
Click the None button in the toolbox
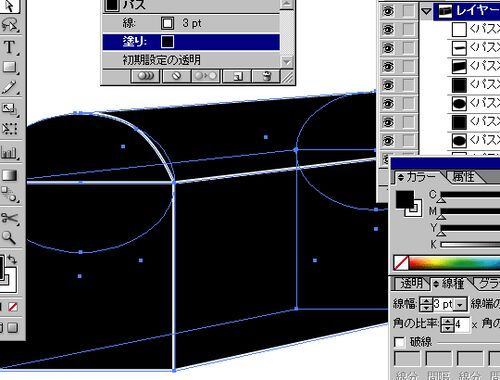(13, 307)
